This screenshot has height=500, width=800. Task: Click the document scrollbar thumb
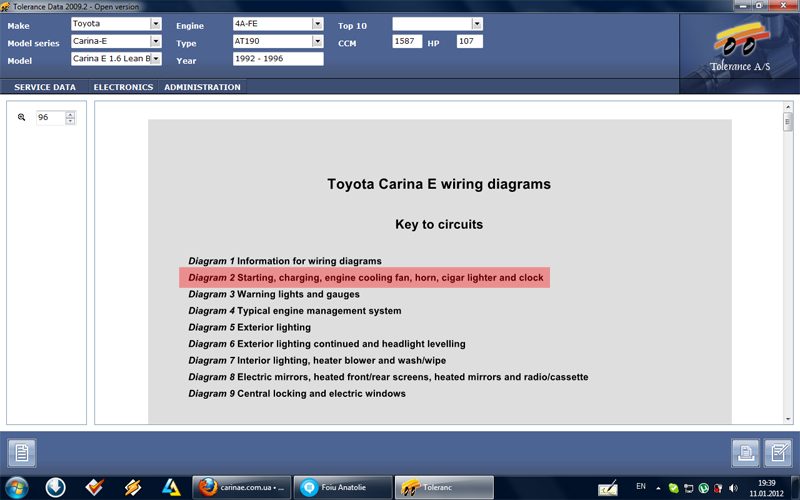coord(788,122)
